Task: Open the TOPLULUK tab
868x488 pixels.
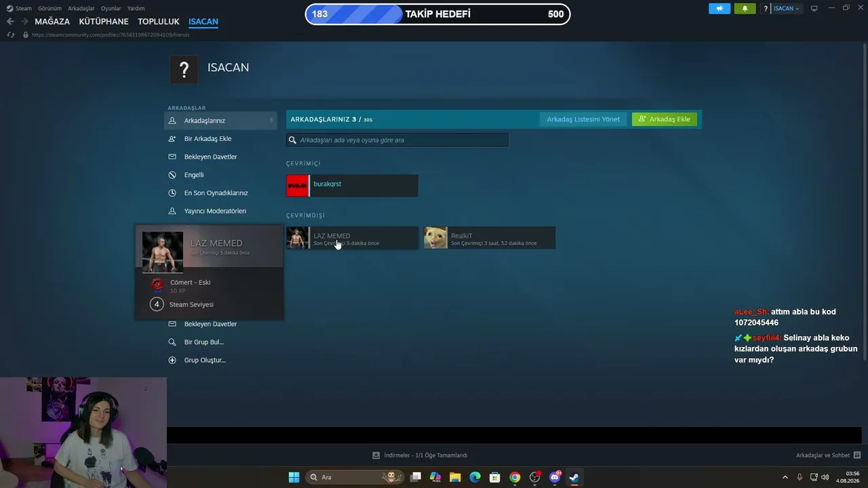Action: (x=159, y=22)
